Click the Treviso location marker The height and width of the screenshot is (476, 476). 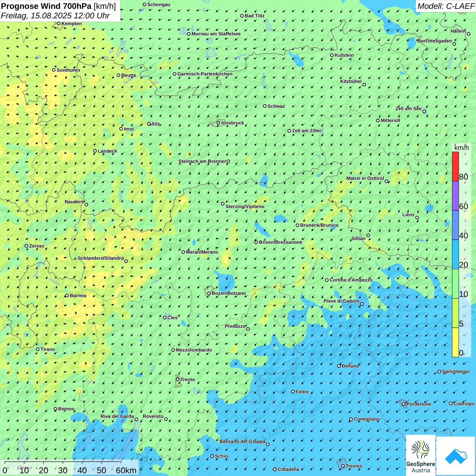(343, 466)
